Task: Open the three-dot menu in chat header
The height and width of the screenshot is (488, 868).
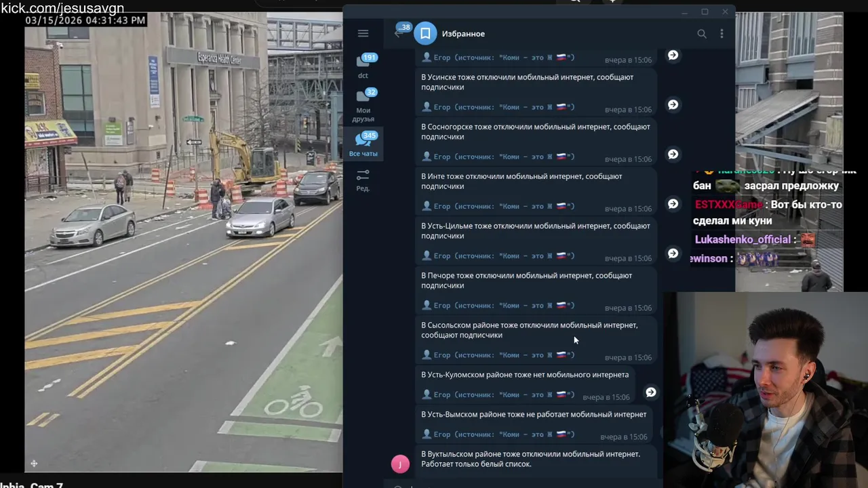Action: pyautogui.click(x=722, y=33)
